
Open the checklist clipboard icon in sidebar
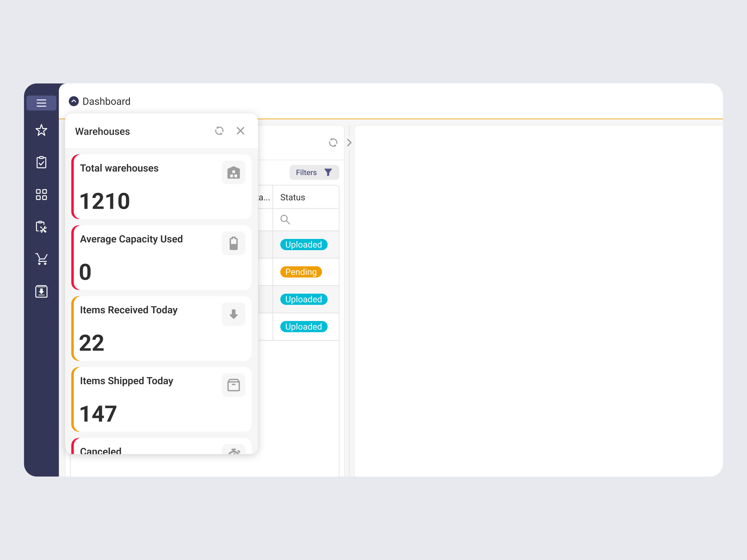[x=41, y=162]
